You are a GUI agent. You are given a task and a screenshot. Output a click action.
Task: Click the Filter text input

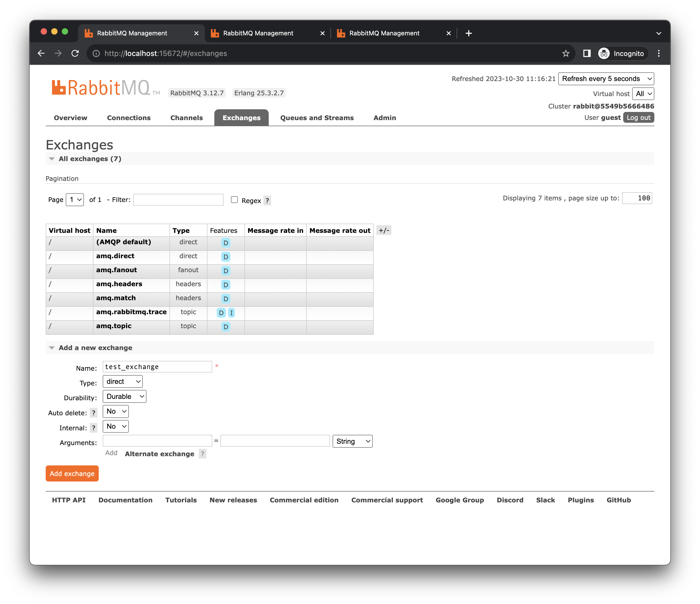point(178,200)
